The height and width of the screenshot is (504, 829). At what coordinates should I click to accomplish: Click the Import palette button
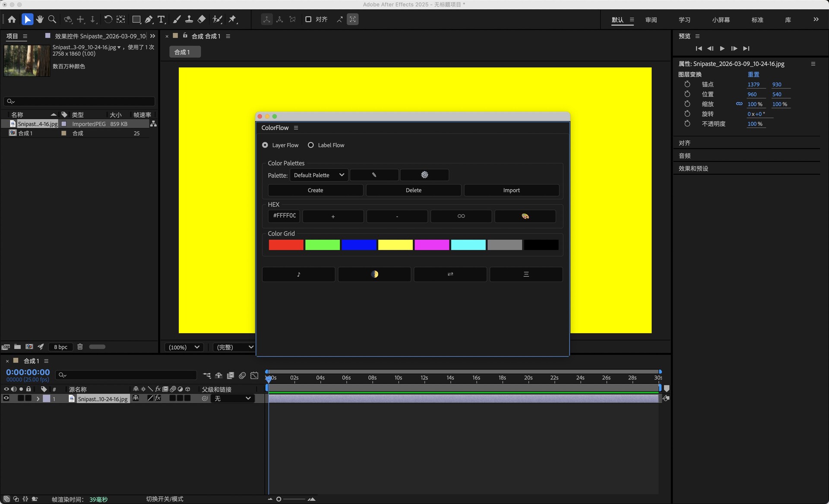pyautogui.click(x=511, y=190)
